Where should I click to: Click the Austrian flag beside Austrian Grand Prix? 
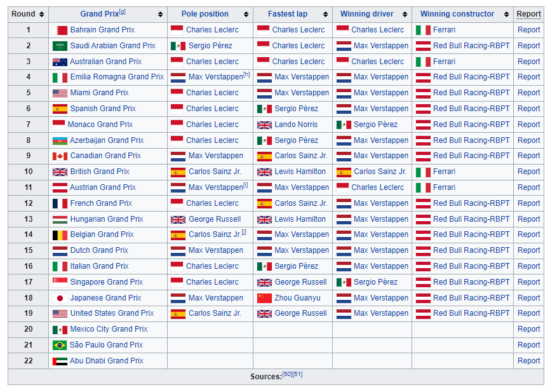60,188
